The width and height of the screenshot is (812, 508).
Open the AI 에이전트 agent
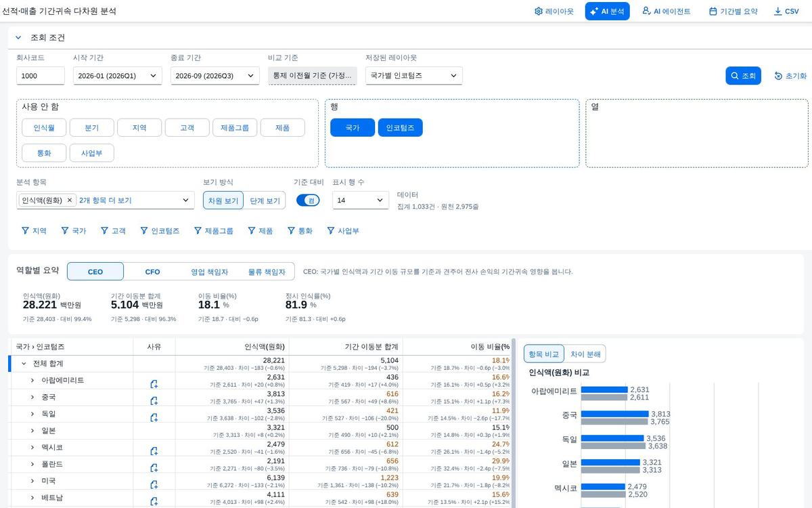(x=667, y=12)
